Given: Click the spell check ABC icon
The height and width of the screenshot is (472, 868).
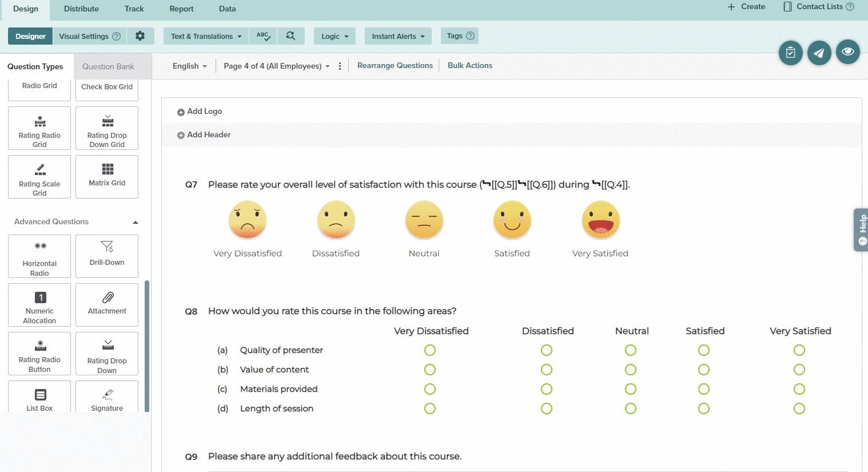Looking at the screenshot, I should (263, 36).
